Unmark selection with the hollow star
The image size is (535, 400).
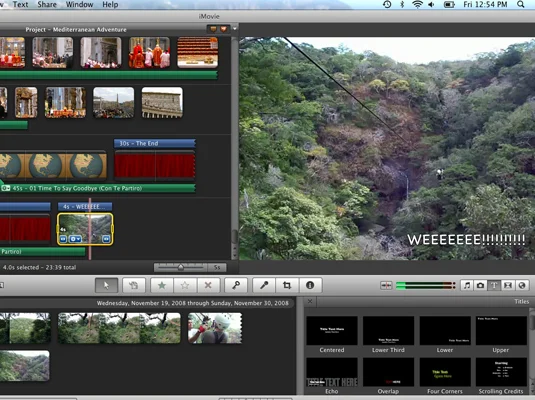pyautogui.click(x=185, y=285)
